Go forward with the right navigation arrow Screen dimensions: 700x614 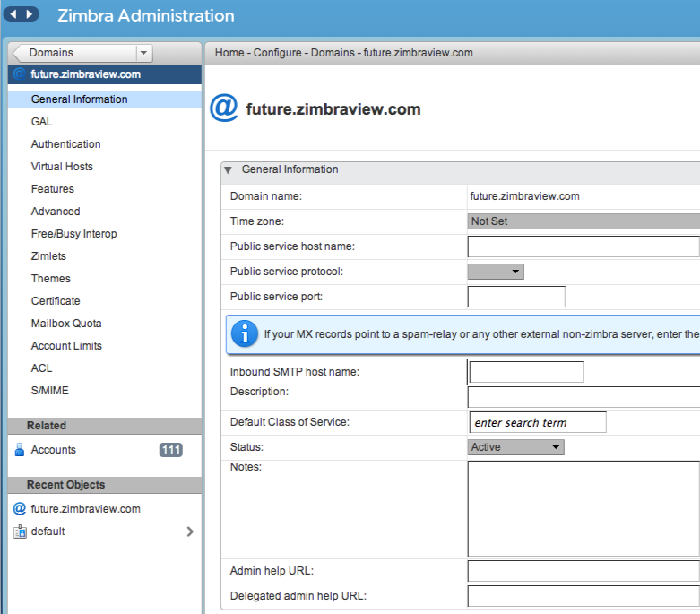[x=30, y=14]
